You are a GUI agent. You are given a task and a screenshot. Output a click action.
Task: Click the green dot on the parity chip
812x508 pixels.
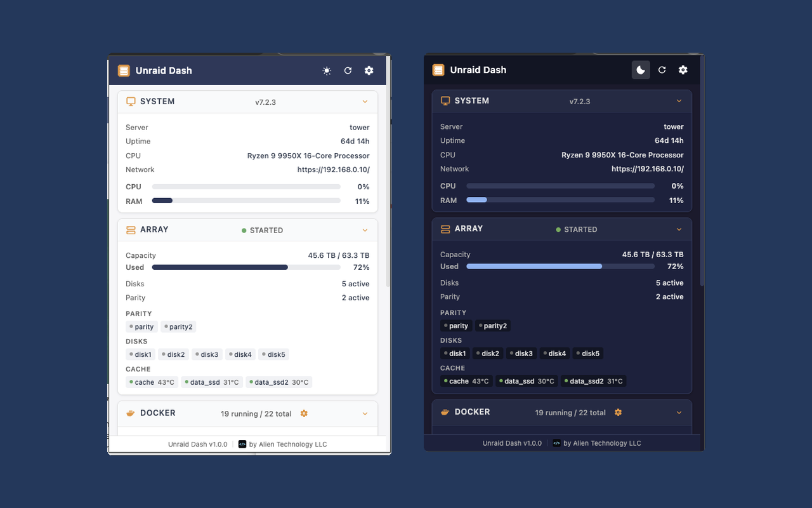[x=133, y=326]
